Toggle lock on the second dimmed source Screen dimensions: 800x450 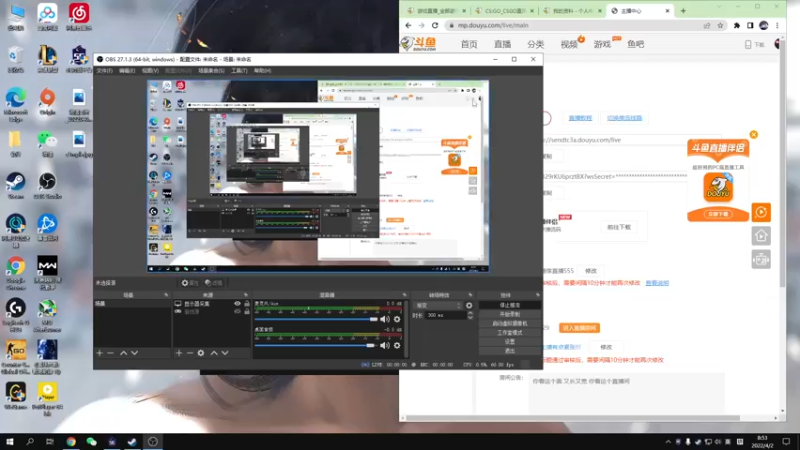pyautogui.click(x=247, y=311)
